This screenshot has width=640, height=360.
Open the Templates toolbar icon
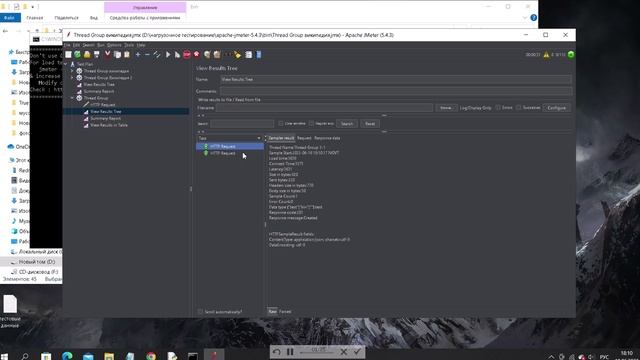[x=78, y=55]
